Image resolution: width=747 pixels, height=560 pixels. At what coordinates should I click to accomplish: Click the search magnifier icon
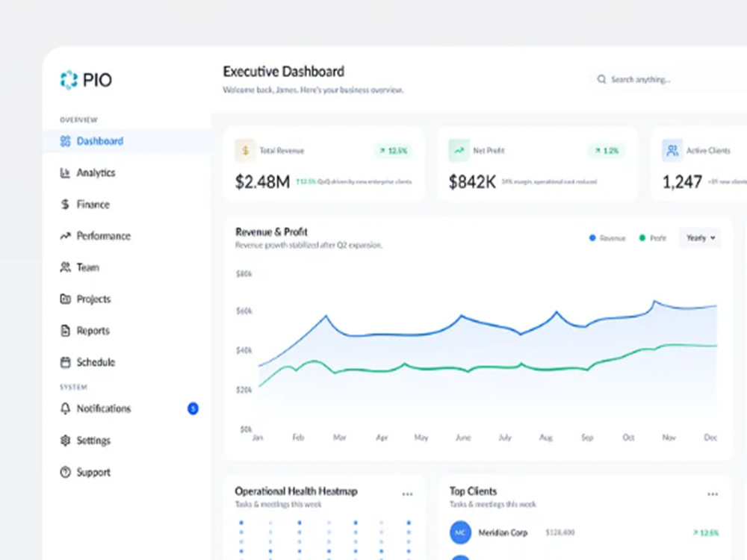click(601, 79)
